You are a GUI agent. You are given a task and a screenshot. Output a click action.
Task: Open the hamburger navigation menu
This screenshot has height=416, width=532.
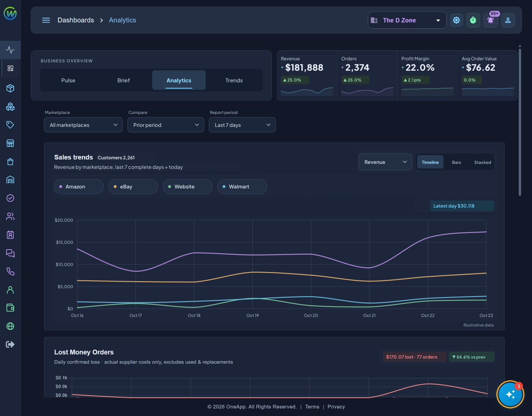tap(46, 20)
